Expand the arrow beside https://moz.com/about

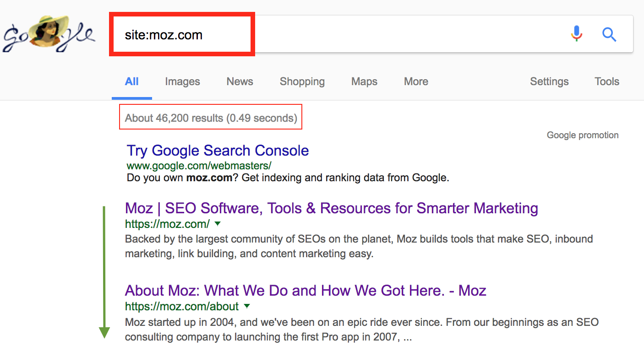247,306
